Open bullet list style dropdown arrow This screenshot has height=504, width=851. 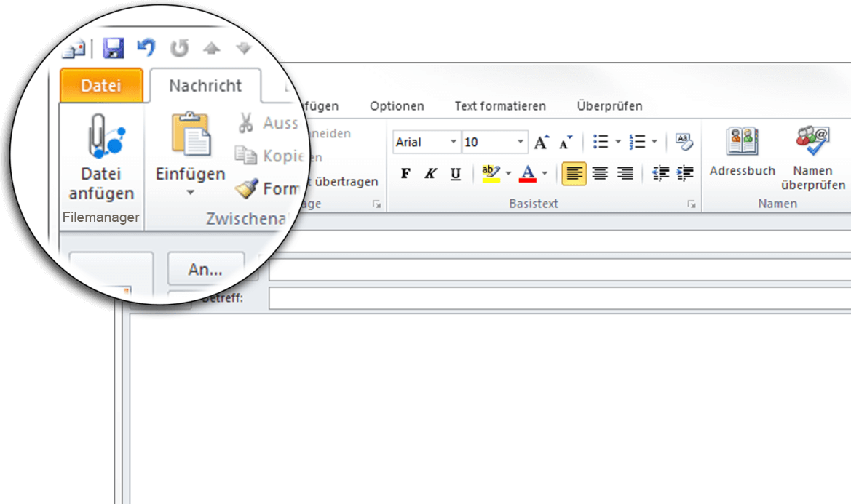point(617,142)
